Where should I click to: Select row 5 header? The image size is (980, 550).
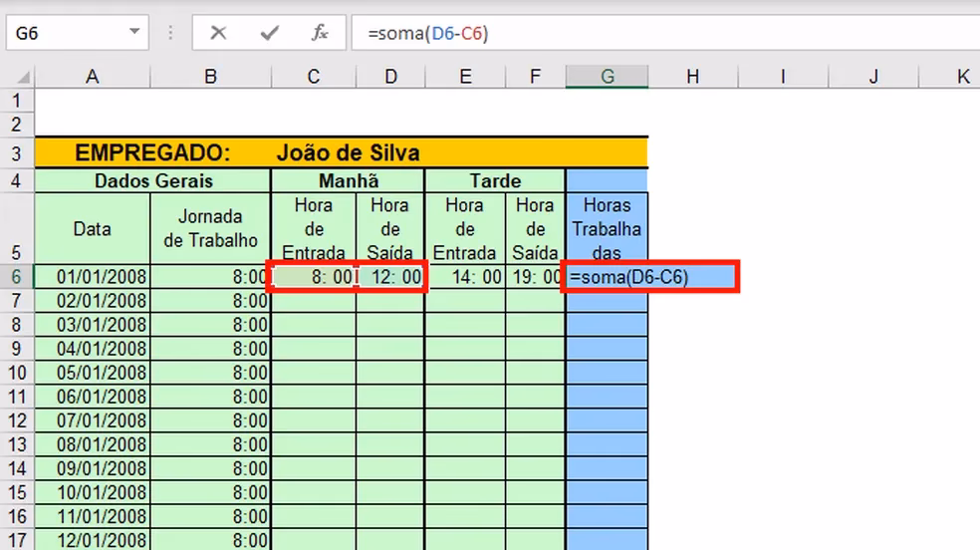click(x=17, y=228)
